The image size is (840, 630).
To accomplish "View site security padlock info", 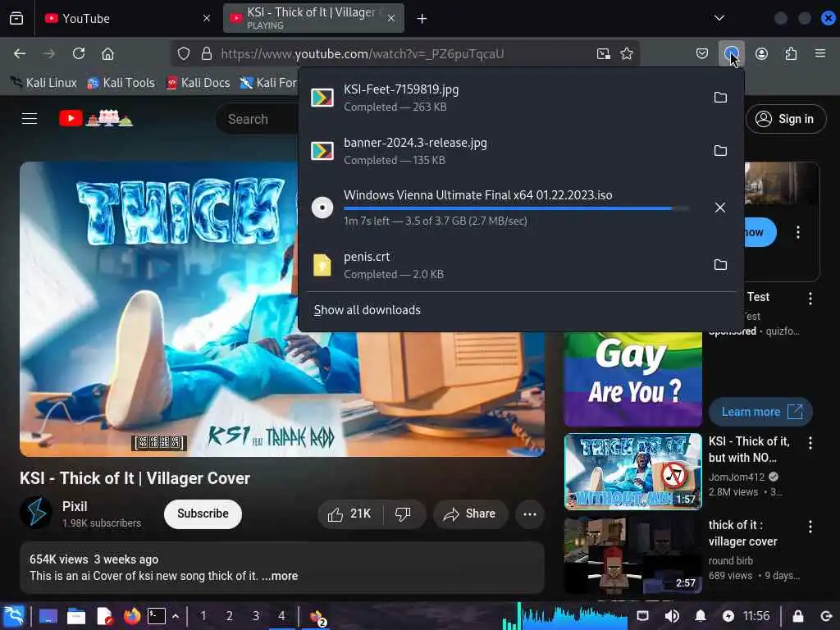I will (x=206, y=53).
